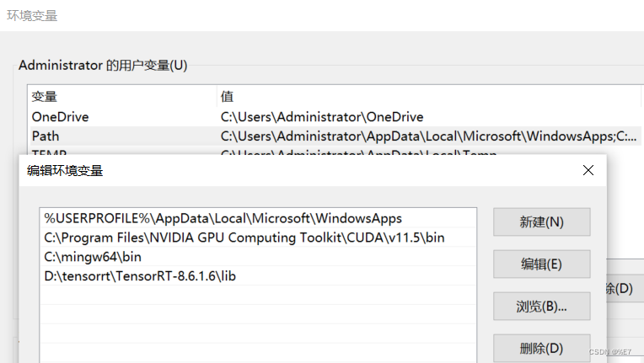Select the Path variable name
Image resolution: width=644 pixels, height=363 pixels.
pyautogui.click(x=46, y=136)
